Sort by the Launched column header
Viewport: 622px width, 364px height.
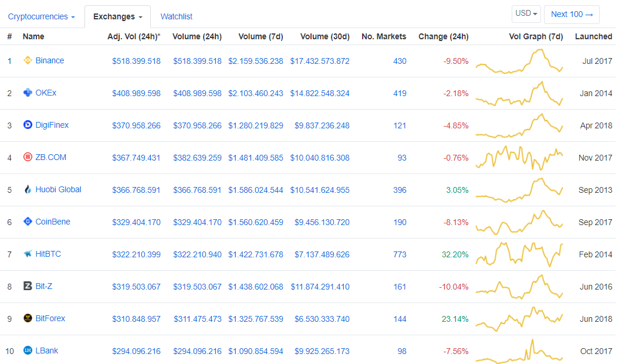tap(593, 36)
